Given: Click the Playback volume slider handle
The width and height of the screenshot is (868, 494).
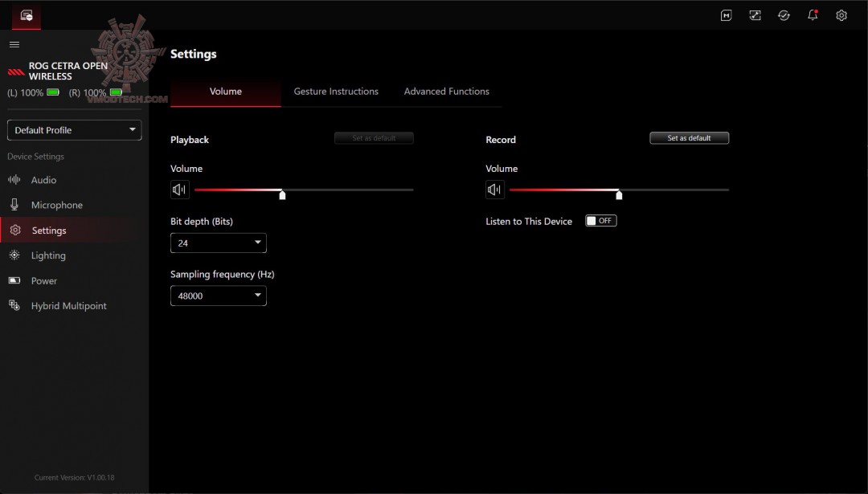Looking at the screenshot, I should (282, 194).
